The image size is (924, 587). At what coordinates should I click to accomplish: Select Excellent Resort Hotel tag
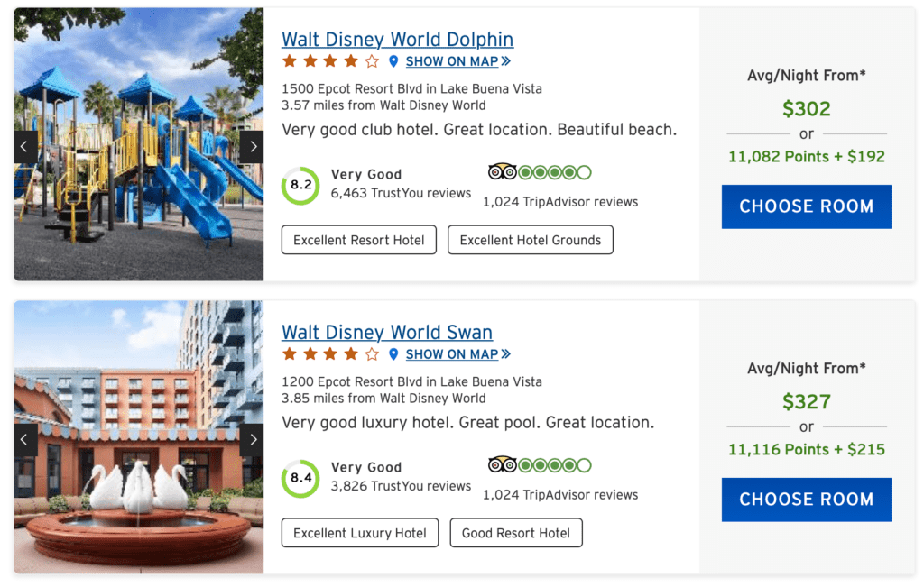coord(359,240)
